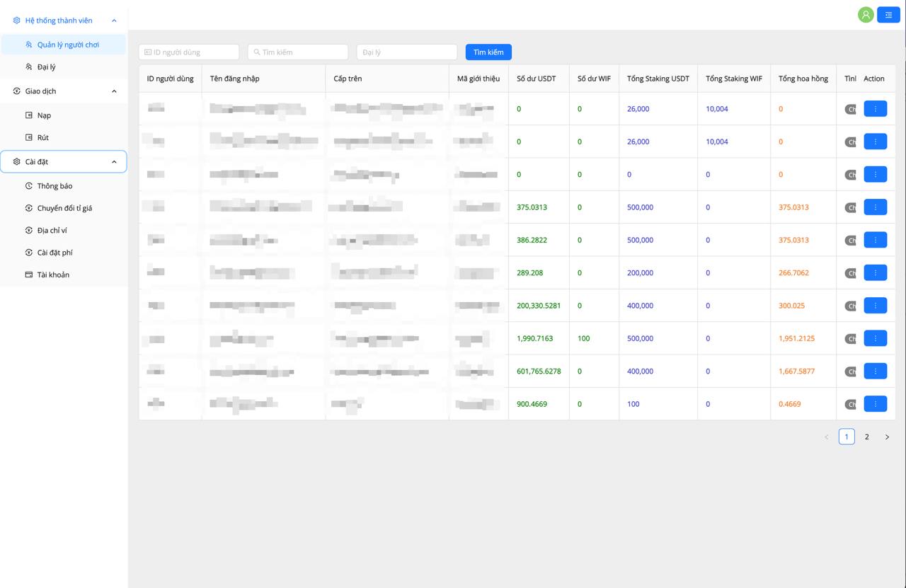Focus the Đại lý filter input
Image resolution: width=906 pixels, height=588 pixels.
pyautogui.click(x=407, y=52)
